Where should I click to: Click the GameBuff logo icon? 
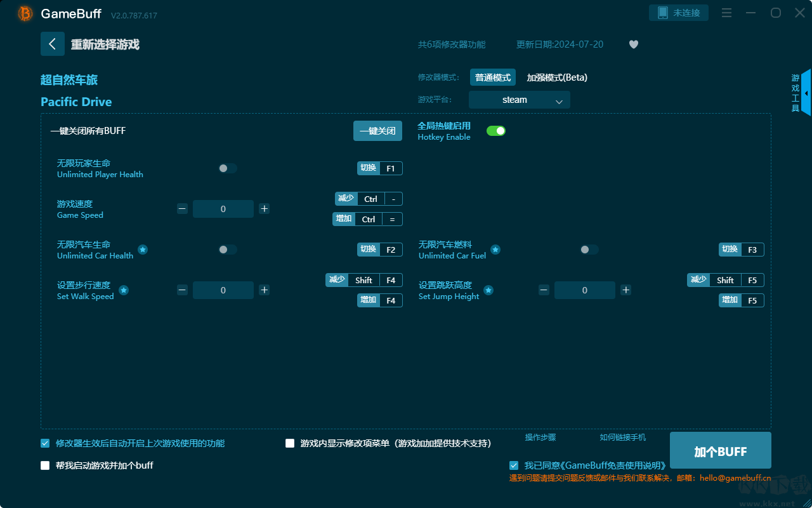(25, 13)
